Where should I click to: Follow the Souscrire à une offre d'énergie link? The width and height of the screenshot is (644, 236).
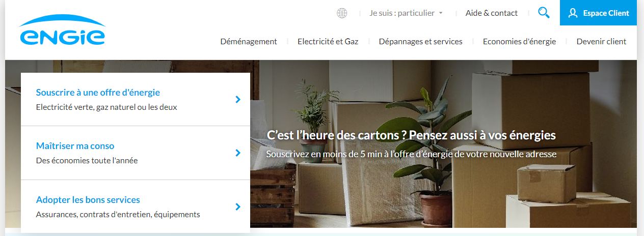(x=98, y=93)
